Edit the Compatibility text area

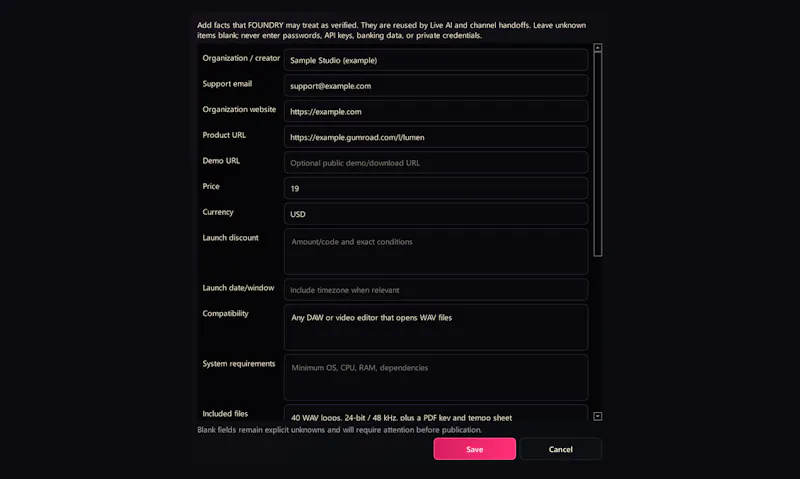[436, 327]
